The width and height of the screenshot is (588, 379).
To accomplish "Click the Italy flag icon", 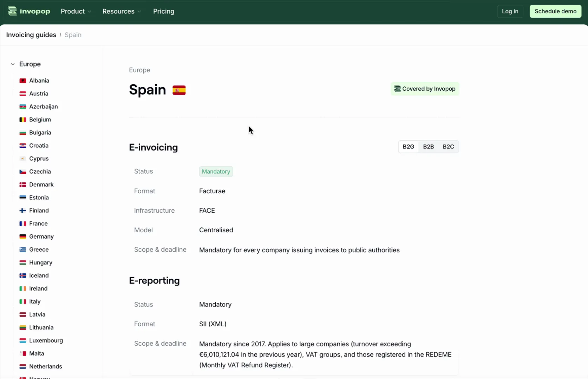I will click(23, 301).
